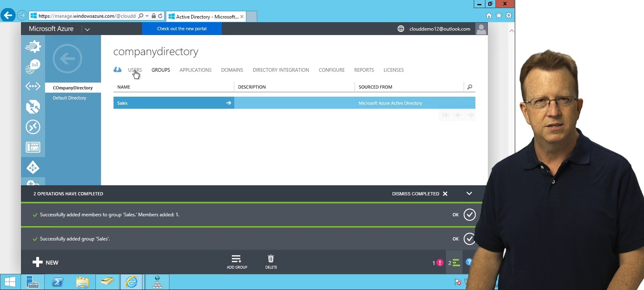The image size is (644, 290).
Task: Click the large circular back arrow
Action: [x=67, y=59]
